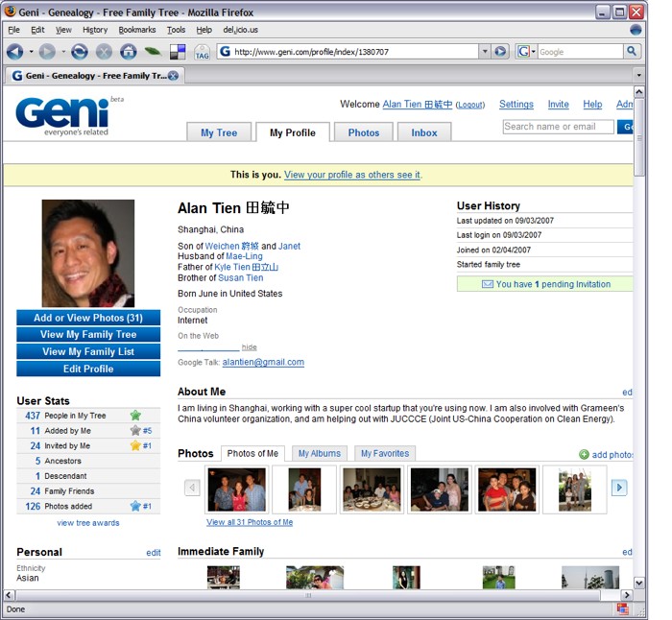
Task: Open the File menu
Action: coord(13,30)
